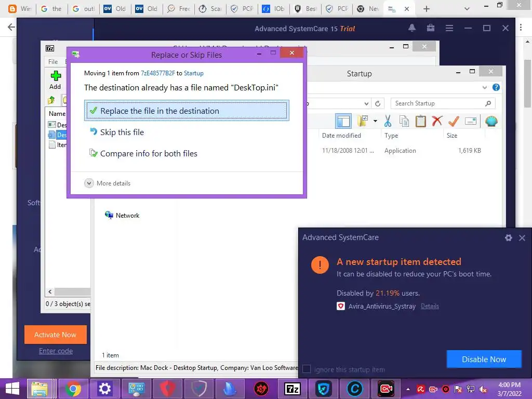Open the Enter code link
This screenshot has width=532, height=399.
click(56, 351)
